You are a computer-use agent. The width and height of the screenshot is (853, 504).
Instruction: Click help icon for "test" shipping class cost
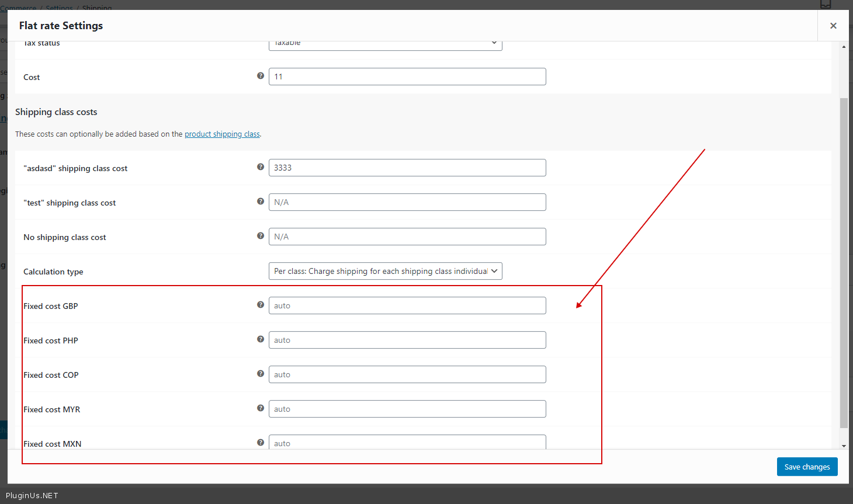[261, 201]
